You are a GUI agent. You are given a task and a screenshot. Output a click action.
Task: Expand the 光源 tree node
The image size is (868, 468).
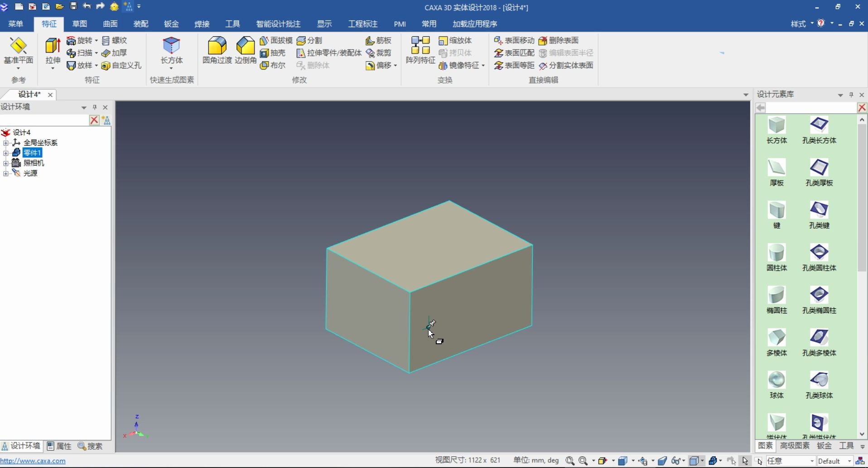6,173
